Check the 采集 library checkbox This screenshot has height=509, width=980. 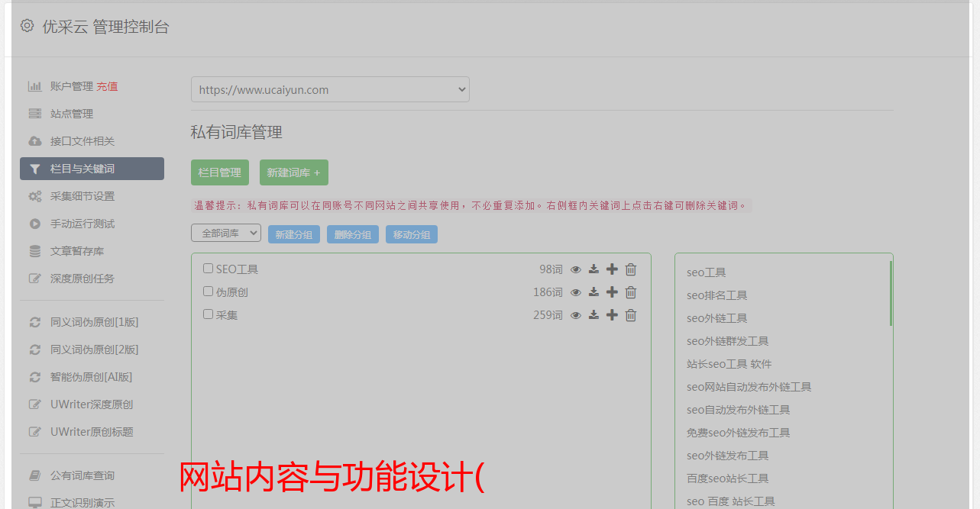click(208, 314)
